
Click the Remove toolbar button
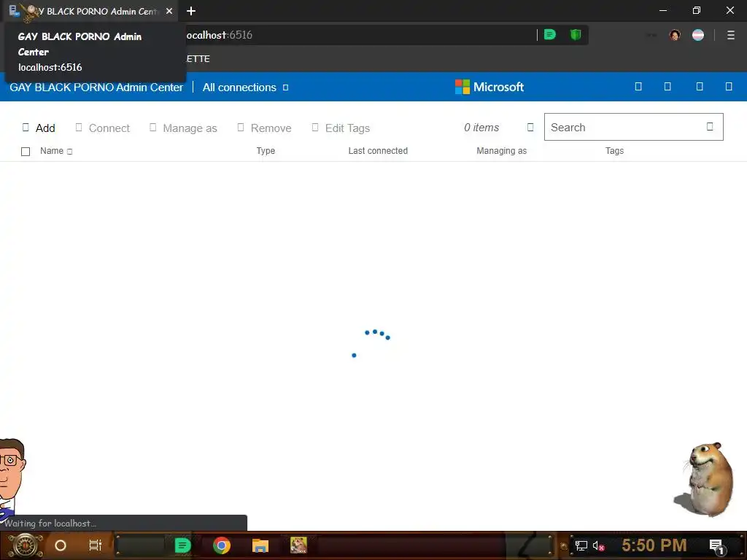coord(264,128)
